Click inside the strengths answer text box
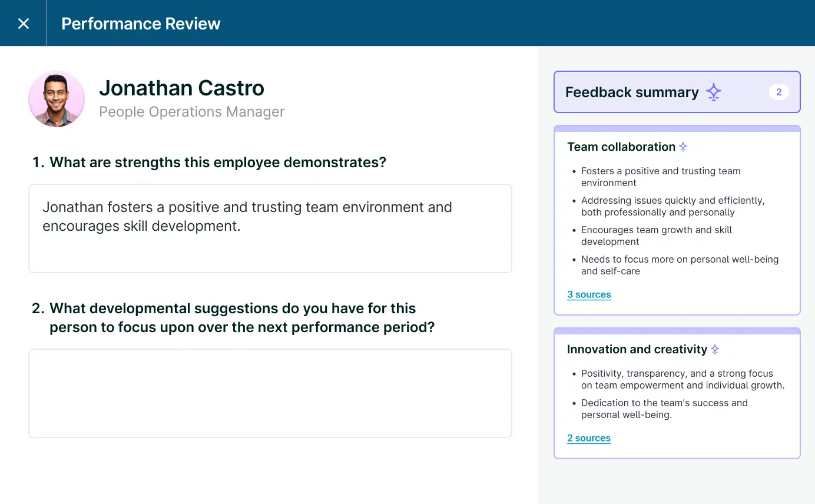The height and width of the screenshot is (504, 815). point(270,228)
